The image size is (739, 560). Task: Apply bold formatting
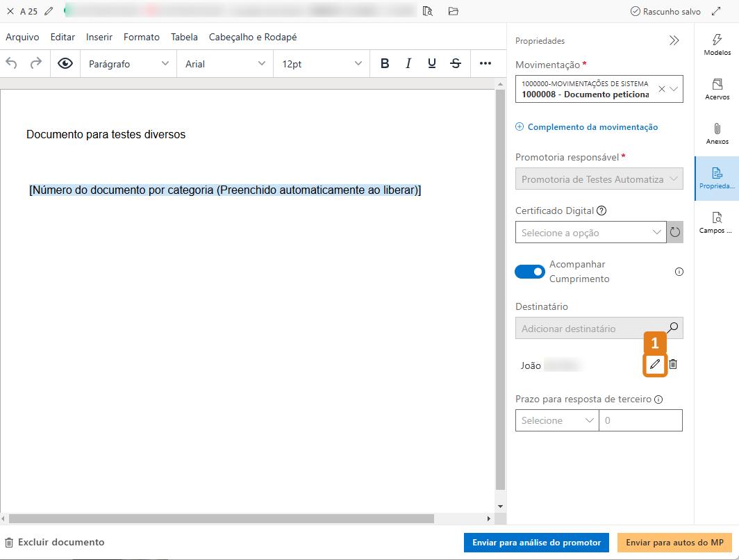pos(385,63)
